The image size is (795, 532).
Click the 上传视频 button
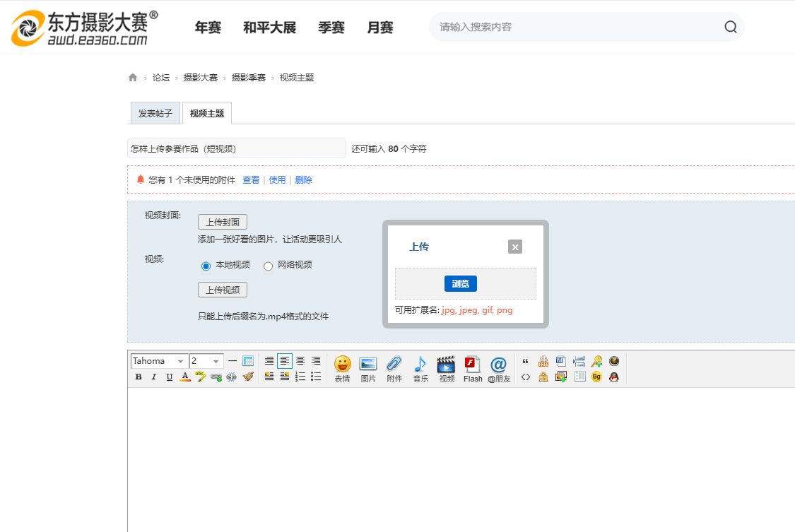click(223, 290)
